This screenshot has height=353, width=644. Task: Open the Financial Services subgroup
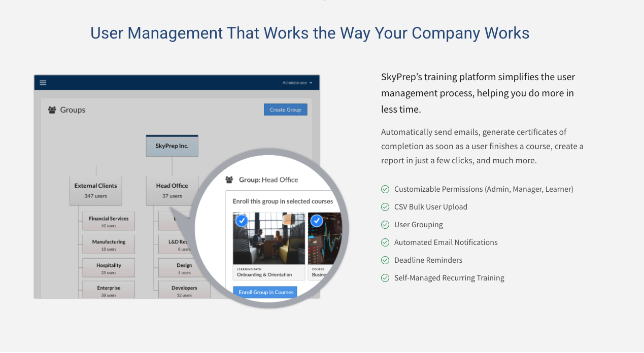pyautogui.click(x=109, y=221)
